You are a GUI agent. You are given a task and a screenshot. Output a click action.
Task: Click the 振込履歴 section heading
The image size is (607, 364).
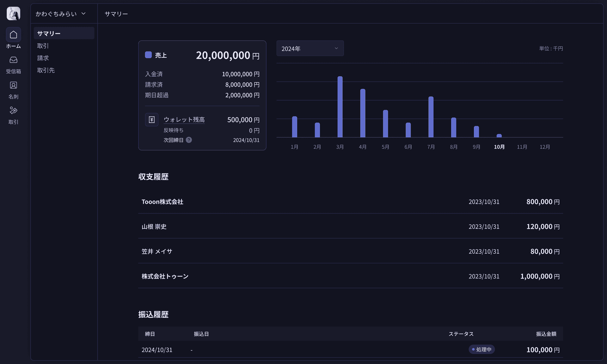point(153,314)
